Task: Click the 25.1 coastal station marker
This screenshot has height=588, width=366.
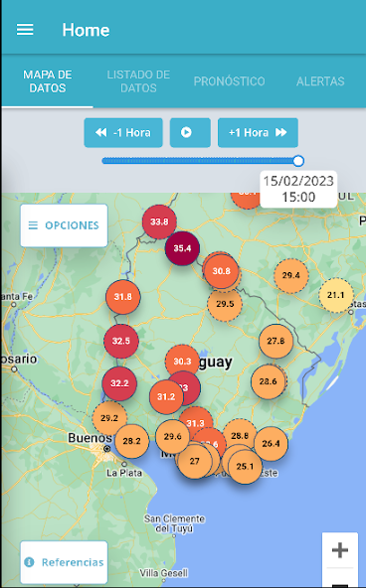Action: click(x=245, y=467)
